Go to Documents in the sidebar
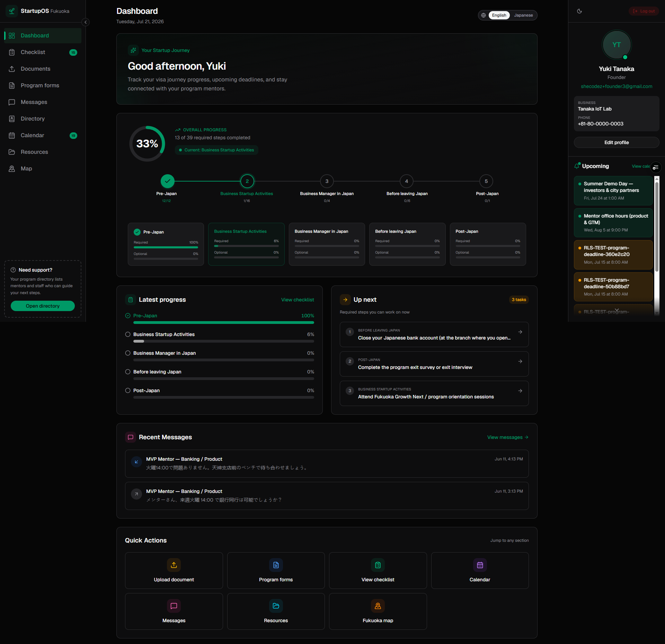This screenshot has height=644, width=665. click(x=43, y=69)
